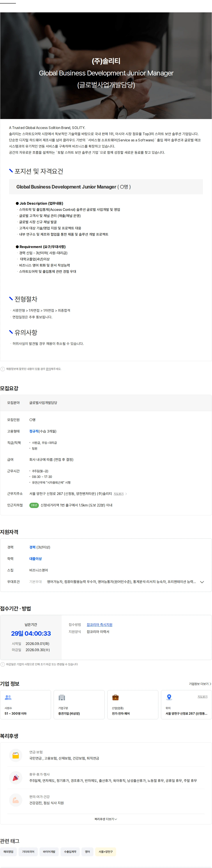The width and height of the screenshot is (212, 868).
Task: Click the remaining time countdown 29일 04:00:33
Action: tap(31, 633)
